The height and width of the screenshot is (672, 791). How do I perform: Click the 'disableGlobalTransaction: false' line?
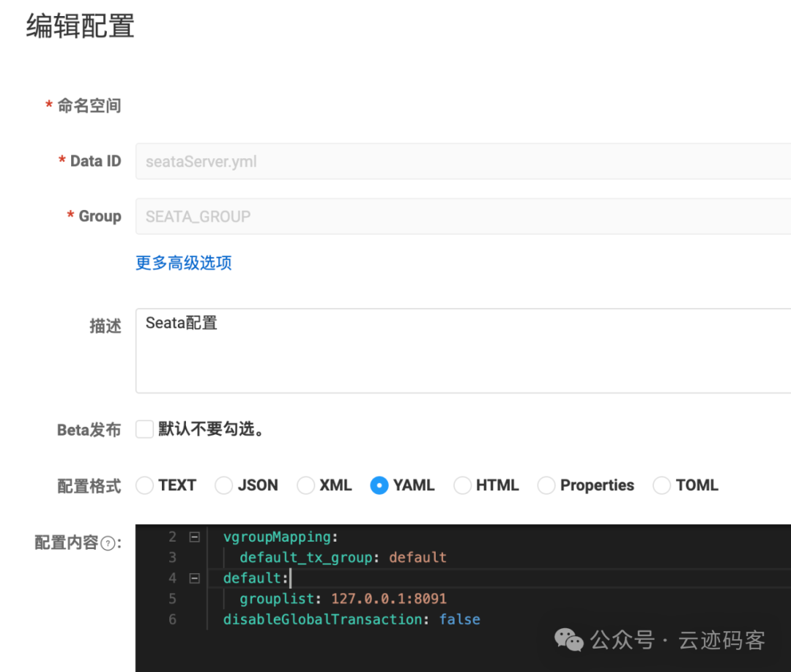click(352, 619)
